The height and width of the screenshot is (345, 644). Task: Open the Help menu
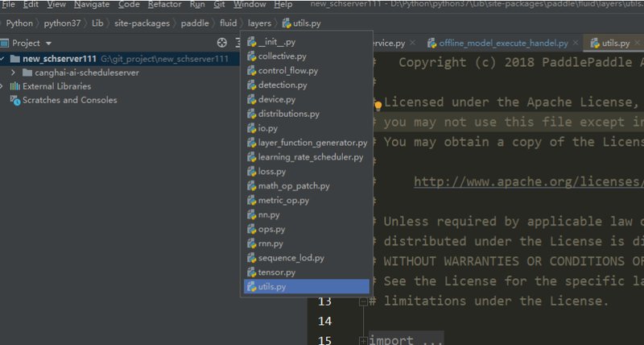283,5
